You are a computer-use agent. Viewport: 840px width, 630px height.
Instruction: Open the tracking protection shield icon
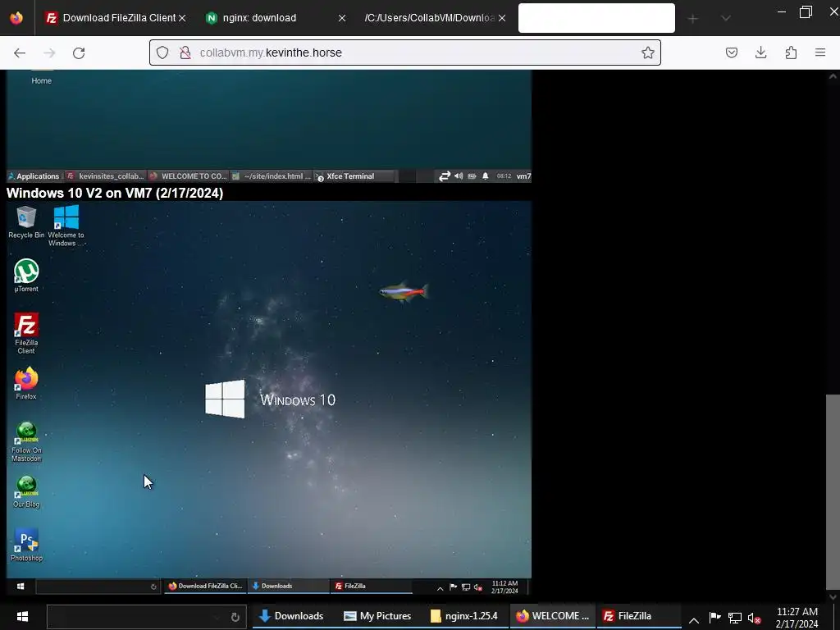click(x=162, y=52)
